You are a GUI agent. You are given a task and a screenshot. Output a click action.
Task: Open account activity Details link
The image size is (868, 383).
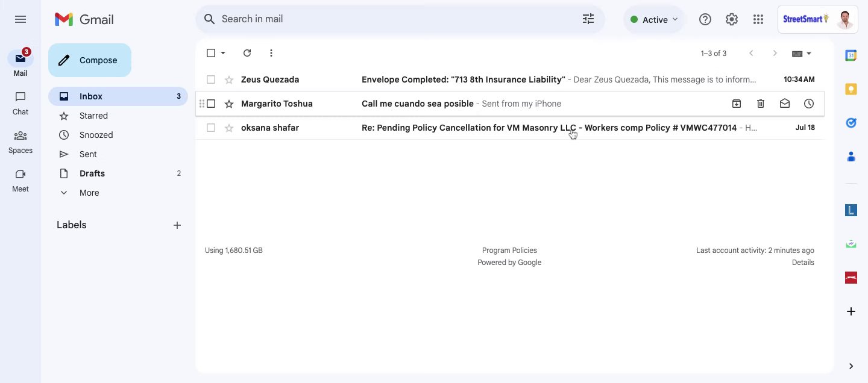[803, 263]
